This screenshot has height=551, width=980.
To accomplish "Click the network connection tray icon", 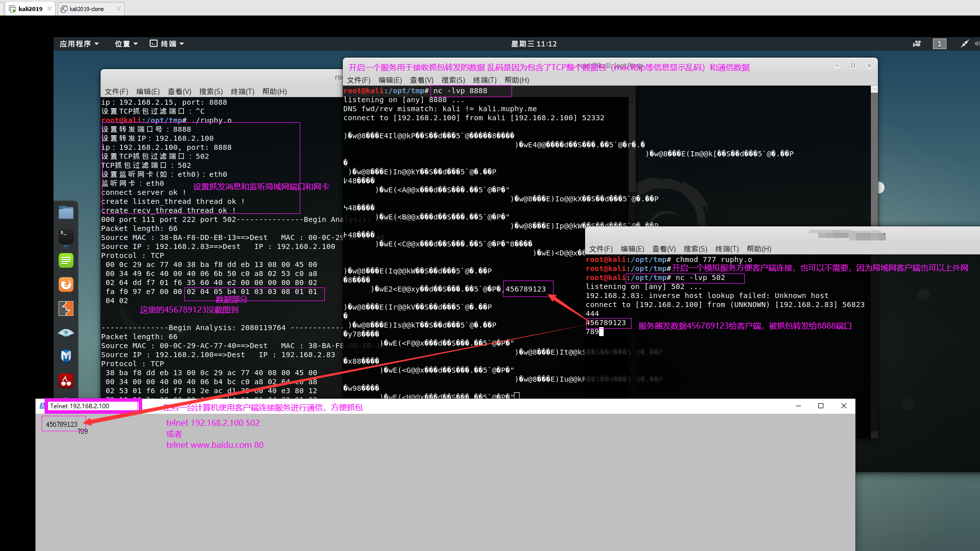I will [964, 44].
